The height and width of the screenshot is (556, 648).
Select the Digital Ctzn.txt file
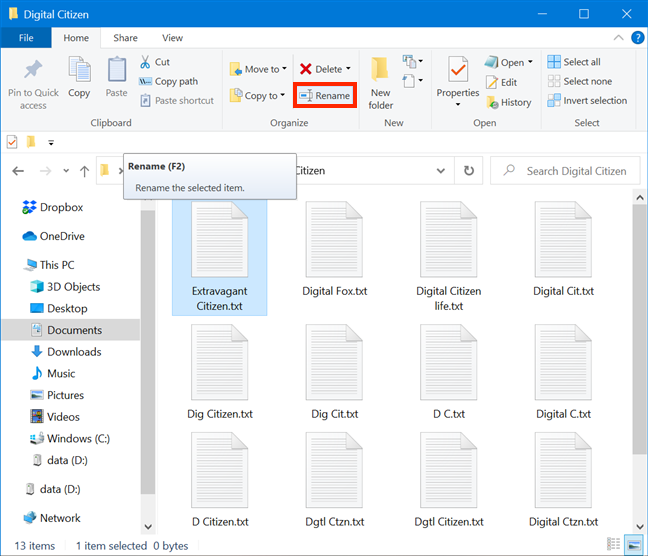(563, 480)
